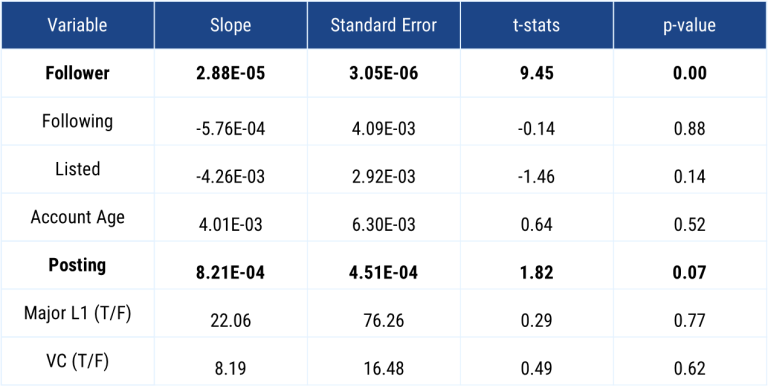Select the Slope column header
Screen dimensions: 768x391
point(231,25)
